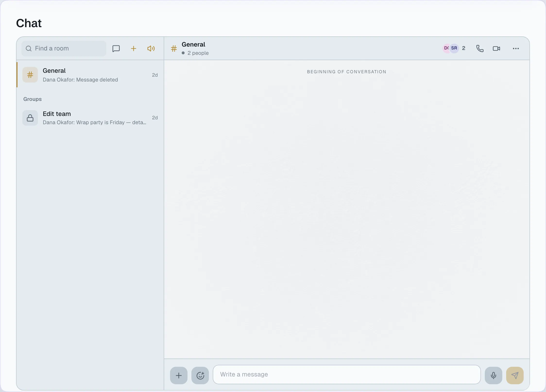Start a video call in General
This screenshot has height=392, width=546.
496,49
